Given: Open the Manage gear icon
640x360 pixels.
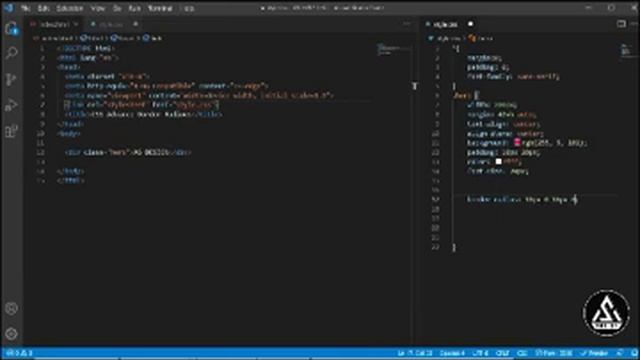Looking at the screenshot, I should click(x=11, y=334).
